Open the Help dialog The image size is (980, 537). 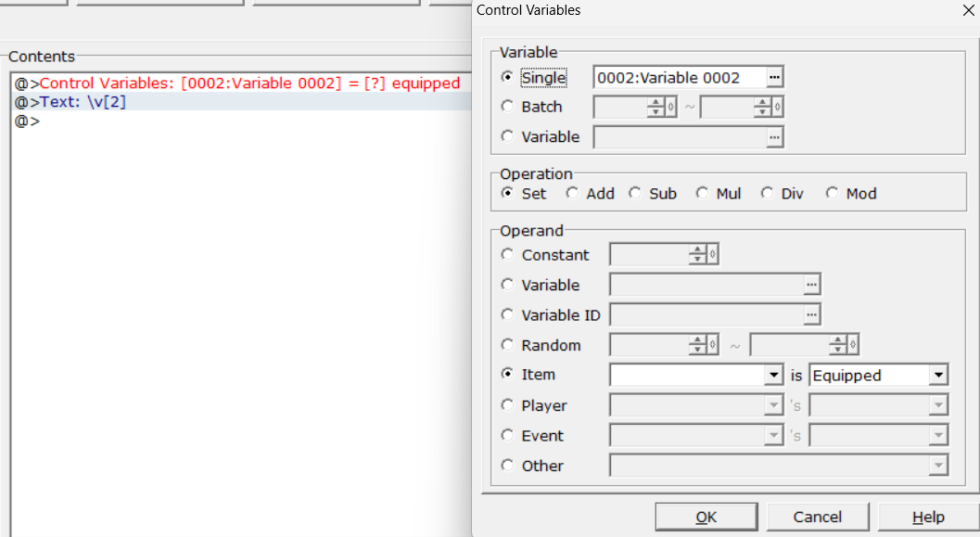coord(928,517)
